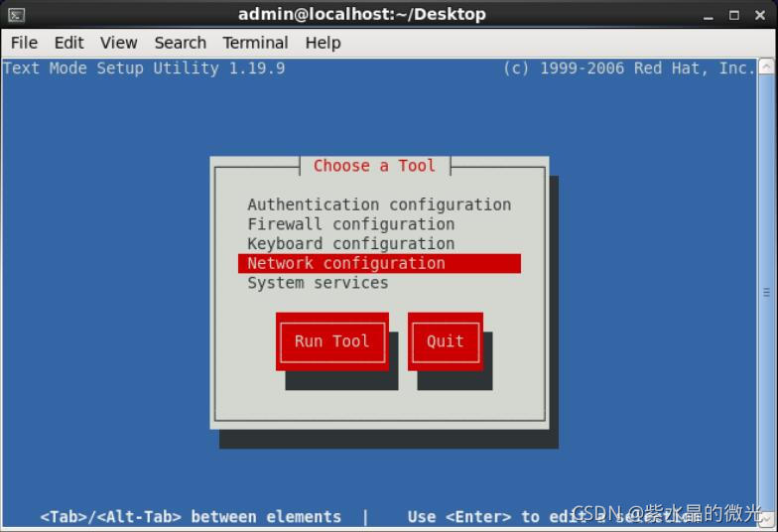Click the terminal window icon in title bar
This screenshot has width=778, height=532.
(x=16, y=16)
